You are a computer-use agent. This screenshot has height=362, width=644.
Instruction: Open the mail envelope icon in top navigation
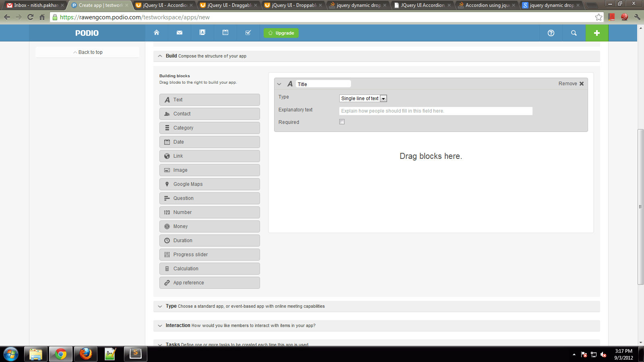179,33
